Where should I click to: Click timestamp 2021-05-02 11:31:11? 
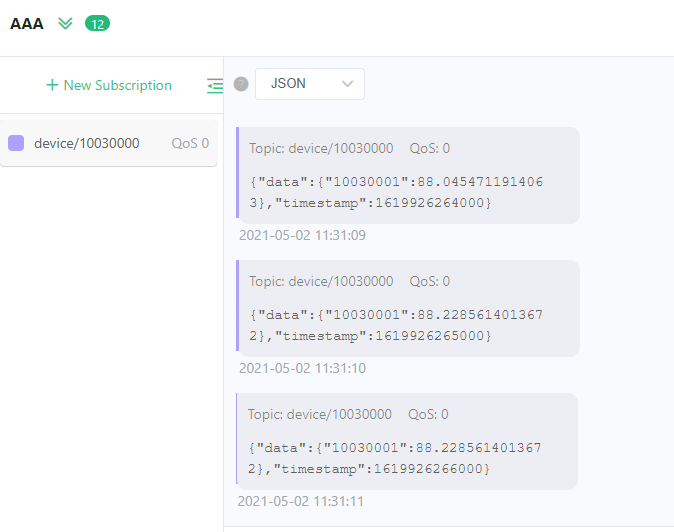(301, 501)
